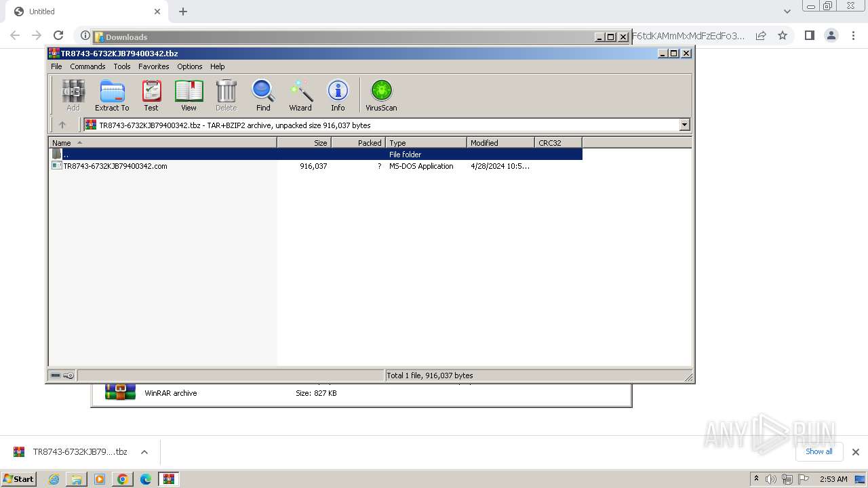Viewport: 868px width, 488px height.
Task: Start VirusScan on the archive
Action: click(381, 95)
